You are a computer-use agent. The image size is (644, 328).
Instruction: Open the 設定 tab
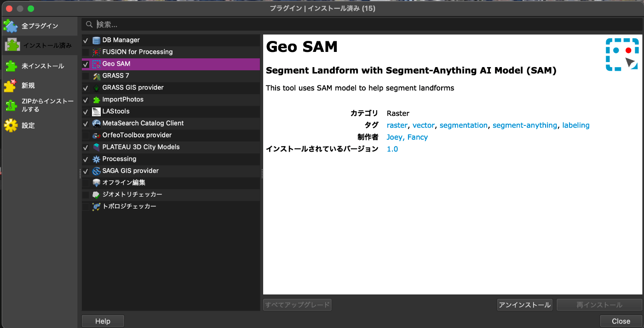coord(40,125)
